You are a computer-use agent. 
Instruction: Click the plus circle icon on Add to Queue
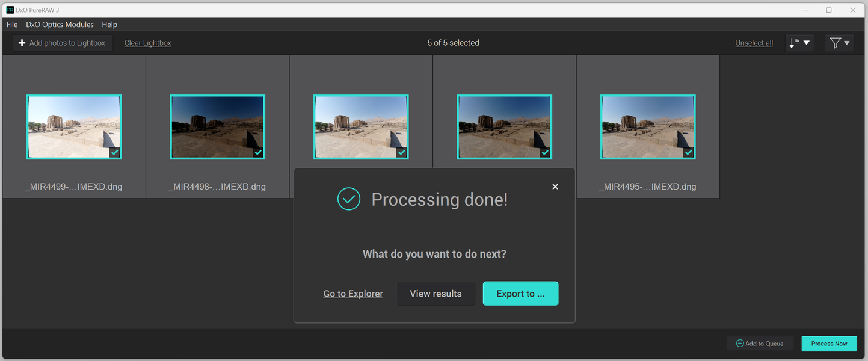(x=740, y=344)
